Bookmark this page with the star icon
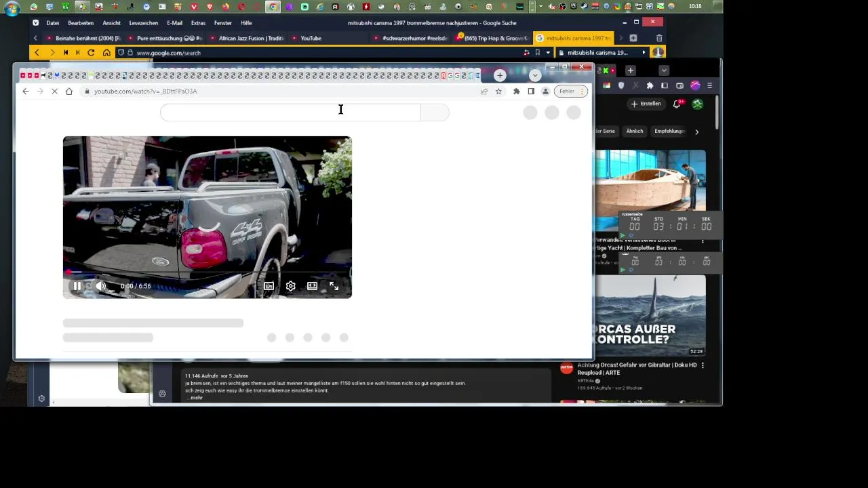 click(x=498, y=91)
